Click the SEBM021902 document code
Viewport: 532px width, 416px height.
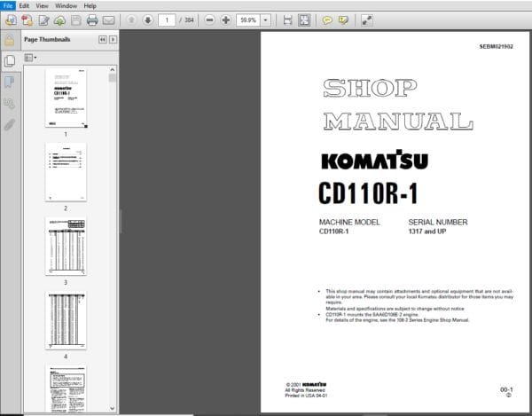[496, 46]
